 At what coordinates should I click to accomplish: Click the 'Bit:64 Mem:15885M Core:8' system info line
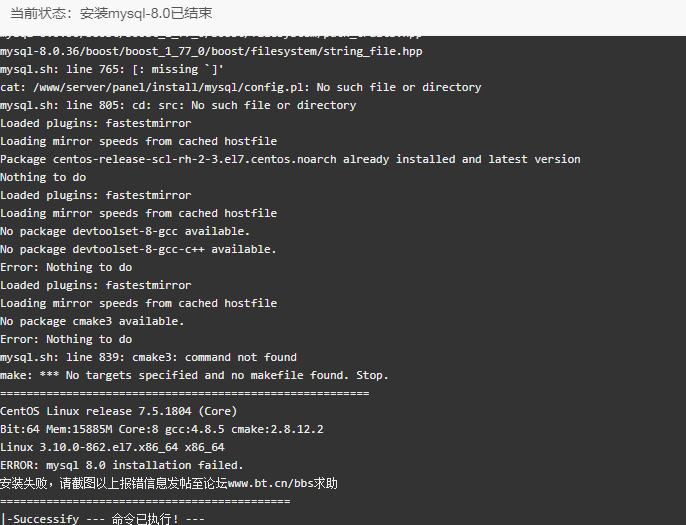click(x=162, y=429)
